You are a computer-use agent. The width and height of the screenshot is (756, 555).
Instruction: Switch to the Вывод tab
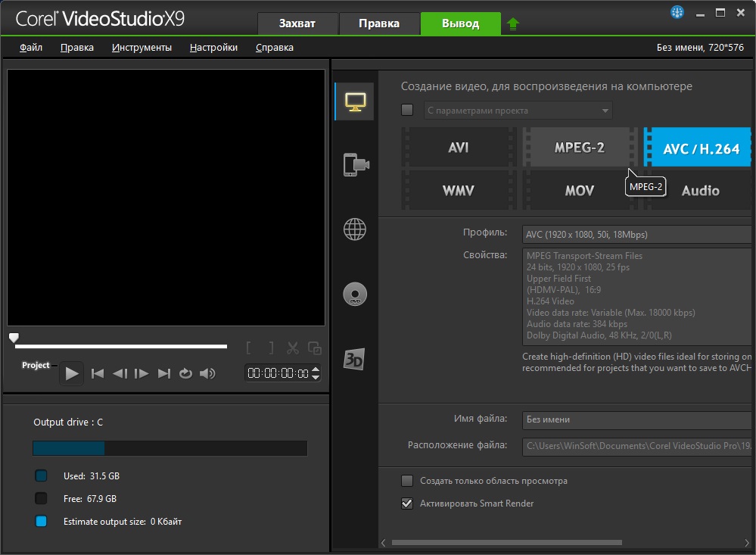[460, 23]
